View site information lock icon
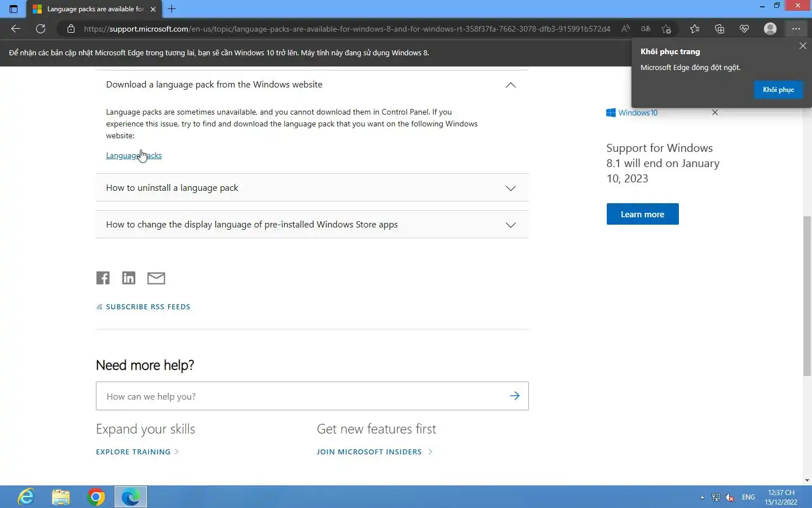The width and height of the screenshot is (812, 508). 70,29
